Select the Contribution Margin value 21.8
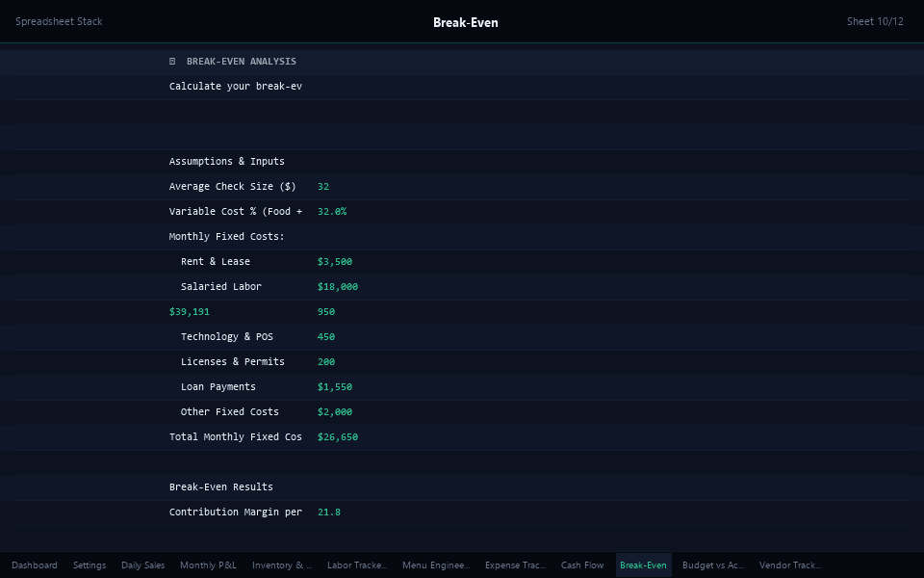The image size is (924, 578). pyautogui.click(x=328, y=512)
